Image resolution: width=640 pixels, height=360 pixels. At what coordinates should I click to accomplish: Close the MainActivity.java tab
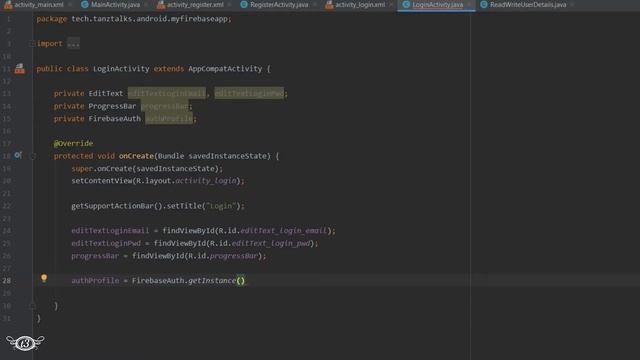pyautogui.click(x=146, y=4)
